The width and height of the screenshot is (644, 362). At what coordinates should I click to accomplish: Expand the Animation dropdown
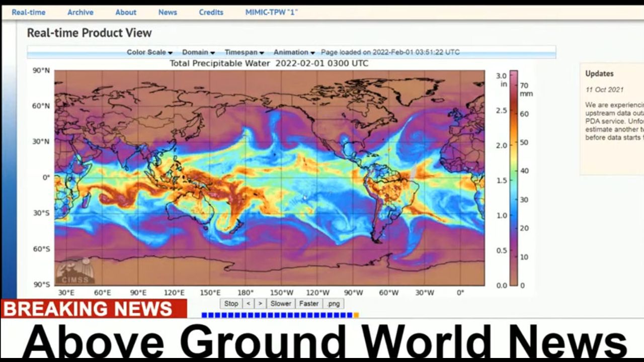point(294,52)
